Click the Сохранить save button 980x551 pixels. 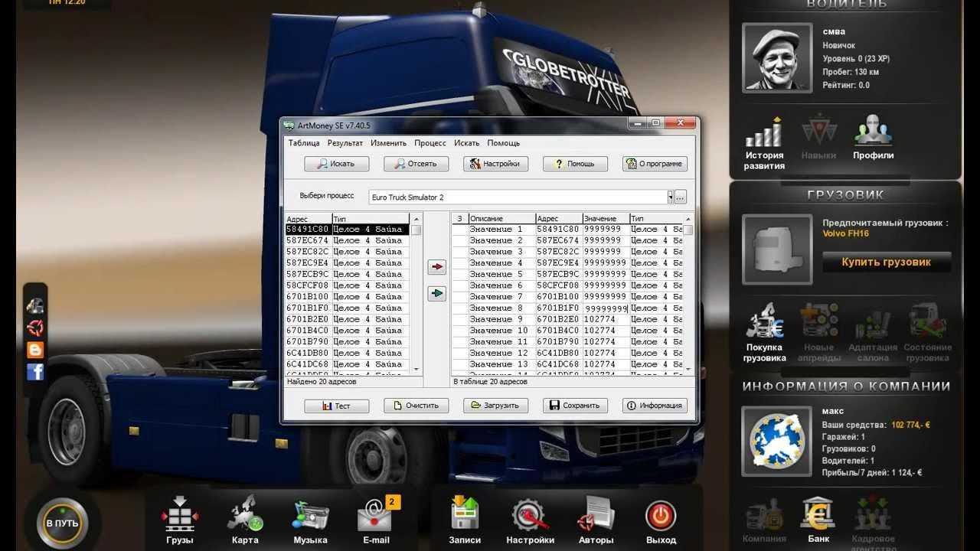(575, 406)
